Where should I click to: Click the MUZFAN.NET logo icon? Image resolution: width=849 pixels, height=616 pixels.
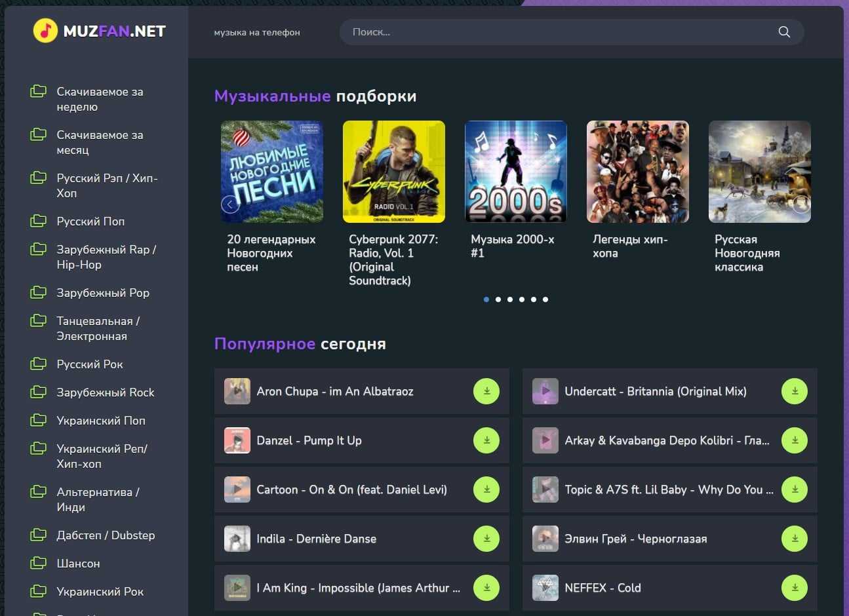[x=45, y=30]
